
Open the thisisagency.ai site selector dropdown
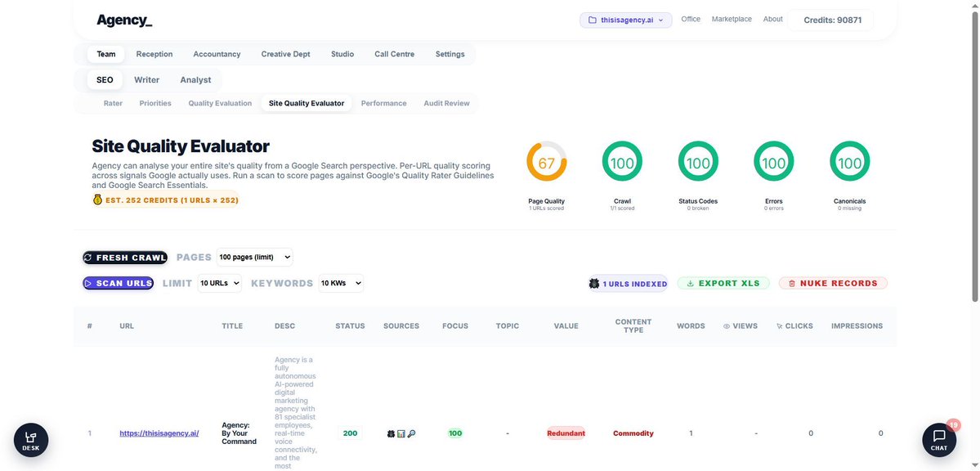[x=625, y=20]
